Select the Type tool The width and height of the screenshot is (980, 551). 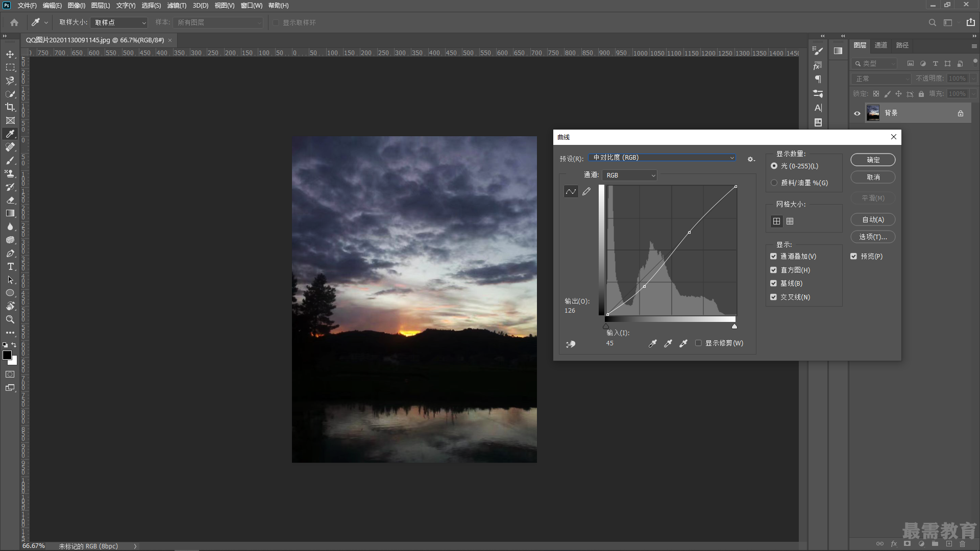click(10, 266)
